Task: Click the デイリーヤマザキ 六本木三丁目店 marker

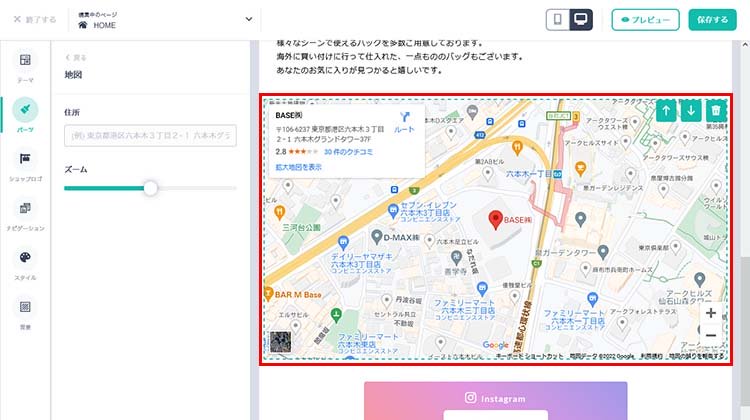Action: tap(343, 243)
